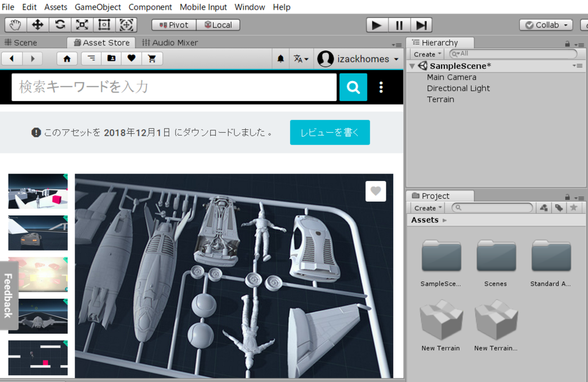Switch to the Audio Mixer tab
The image size is (588, 382).
(x=170, y=43)
